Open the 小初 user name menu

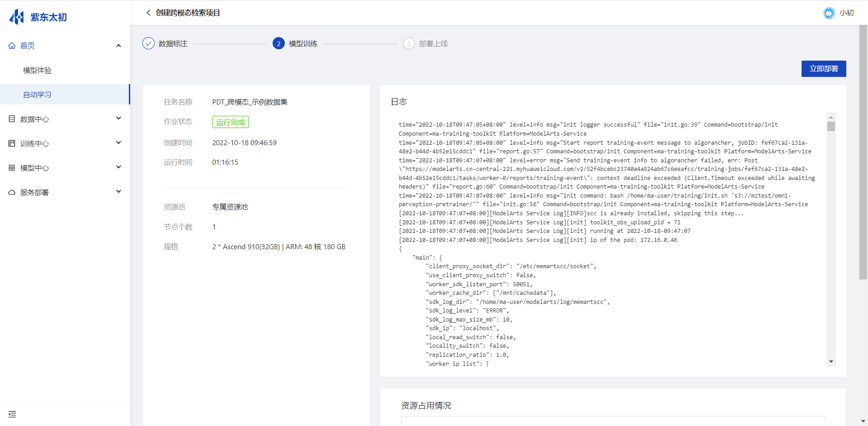[846, 13]
